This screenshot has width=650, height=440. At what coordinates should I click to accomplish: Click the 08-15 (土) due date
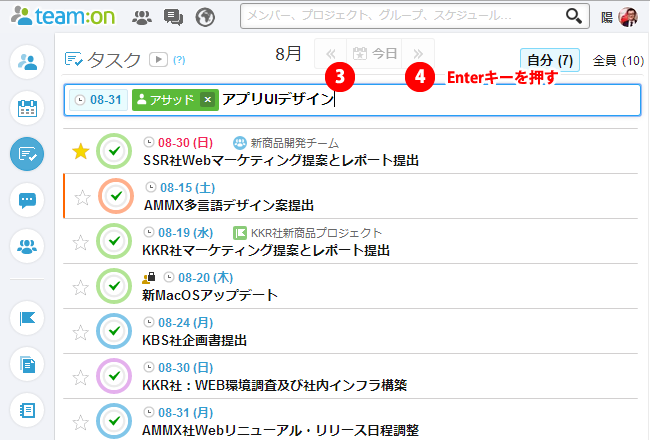click(x=187, y=188)
